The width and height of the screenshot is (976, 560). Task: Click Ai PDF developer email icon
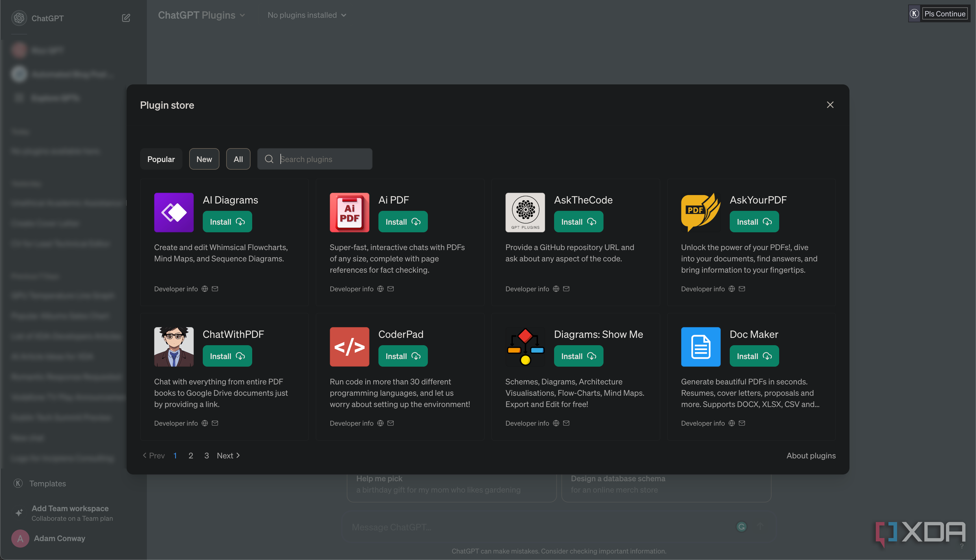click(x=391, y=289)
